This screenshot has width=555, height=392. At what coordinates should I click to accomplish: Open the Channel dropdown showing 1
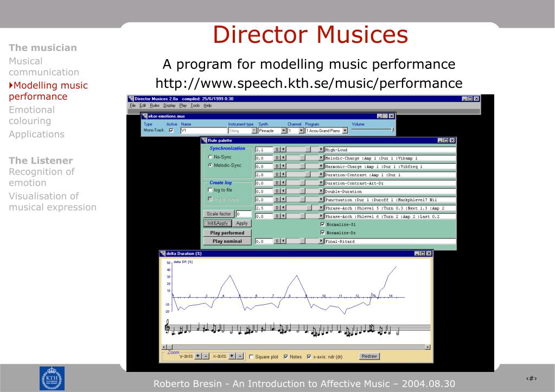(301, 131)
